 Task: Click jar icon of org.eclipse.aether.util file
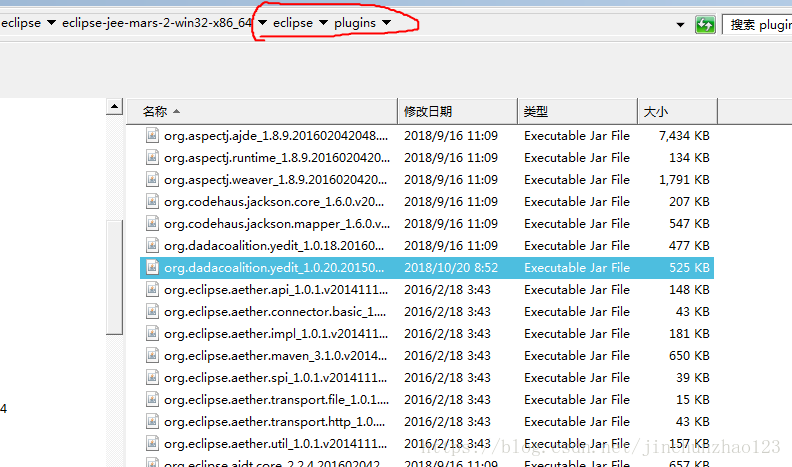pos(152,443)
